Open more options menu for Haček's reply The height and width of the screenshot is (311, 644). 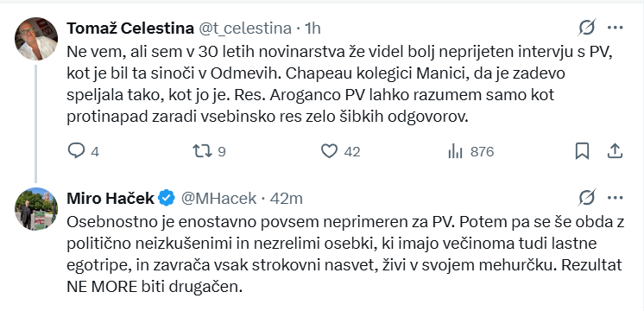click(616, 198)
